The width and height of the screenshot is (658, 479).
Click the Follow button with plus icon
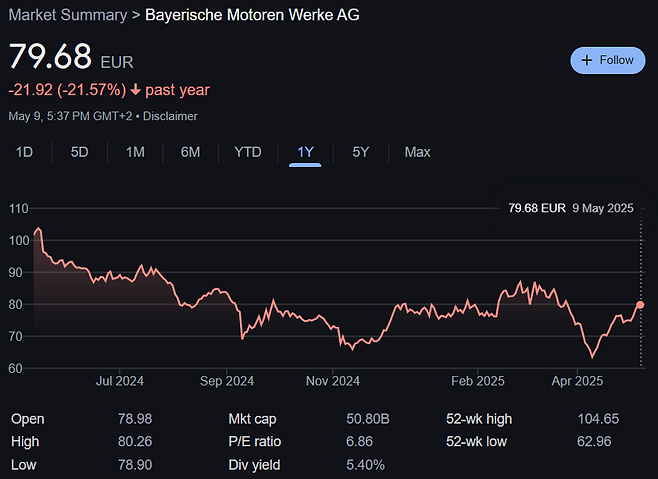click(608, 60)
